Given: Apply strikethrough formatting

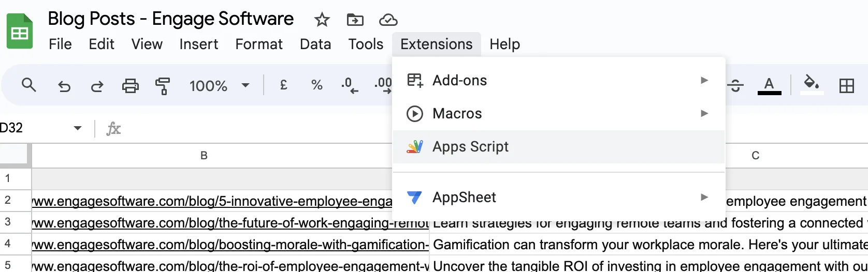Looking at the screenshot, I should pos(736,85).
